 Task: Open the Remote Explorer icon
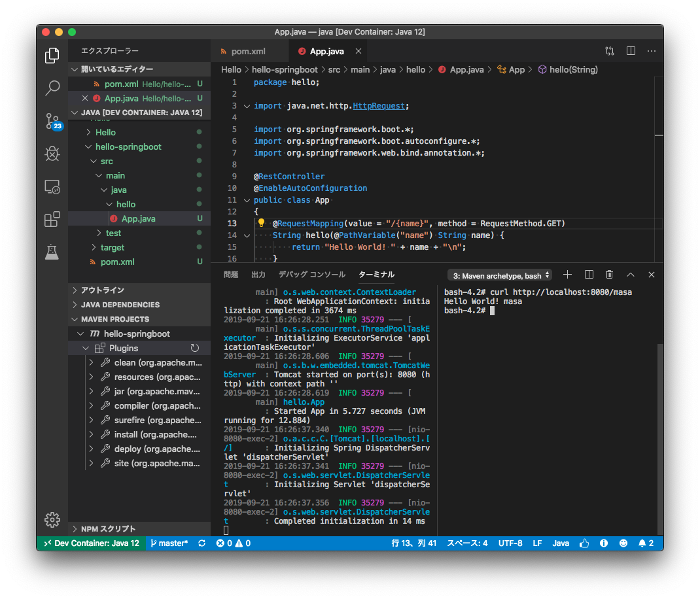point(52,186)
